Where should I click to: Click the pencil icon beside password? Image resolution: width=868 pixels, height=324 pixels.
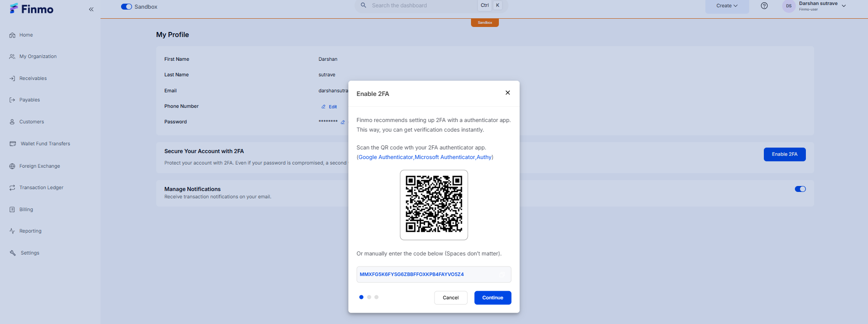click(343, 122)
